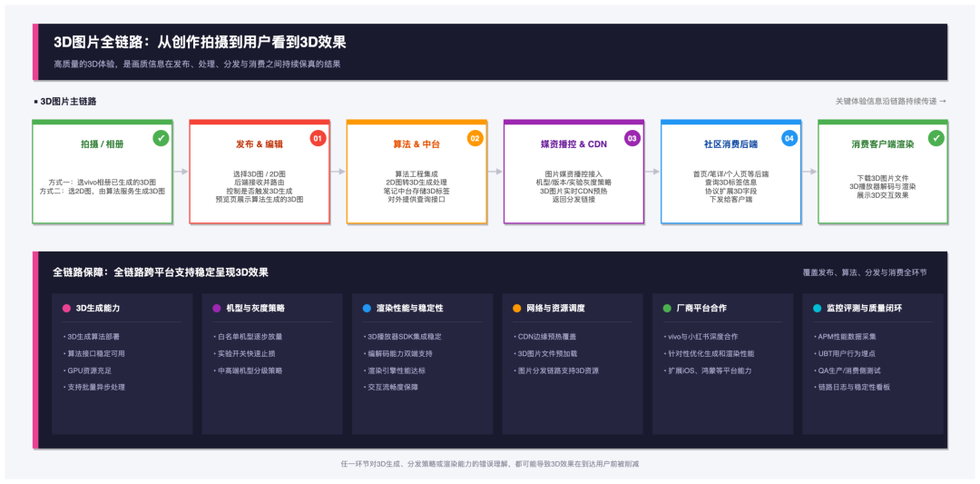The height and width of the screenshot is (484, 980).
Task: Click the bullet 实验开关快速止损
Action: pos(244,353)
